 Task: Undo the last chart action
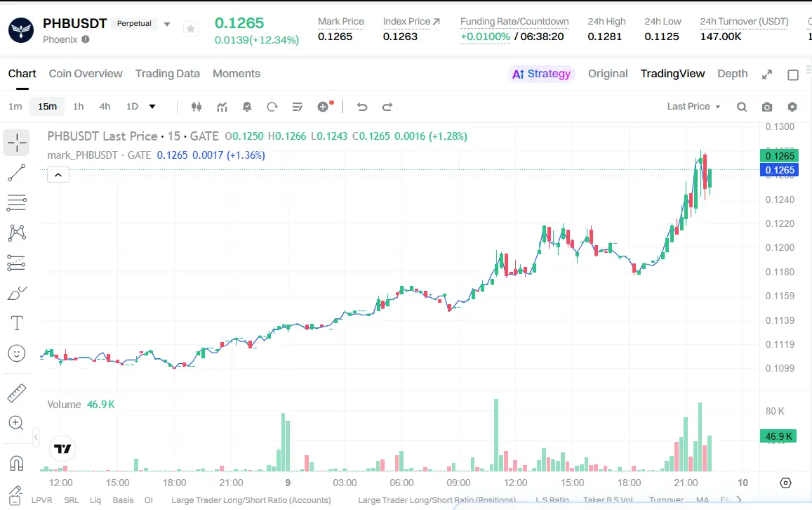pos(362,107)
